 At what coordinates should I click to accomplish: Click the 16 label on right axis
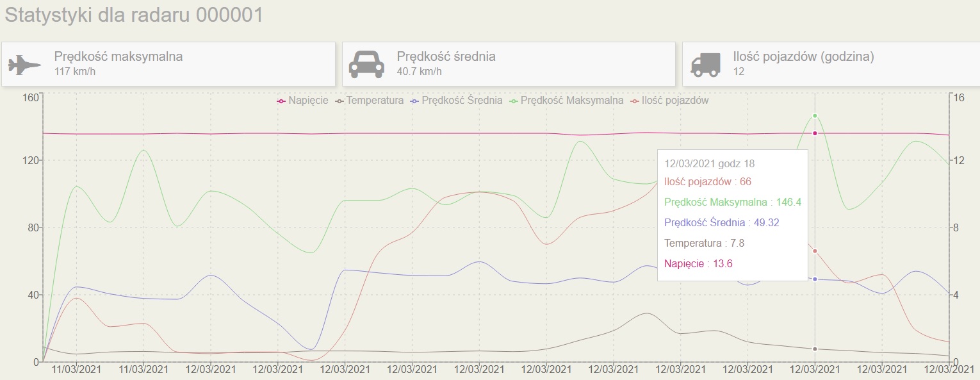[959, 98]
